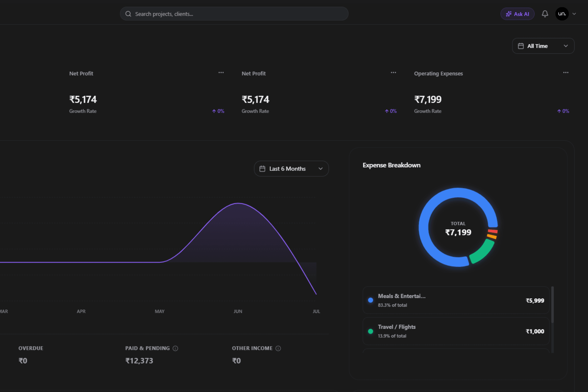The height and width of the screenshot is (392, 588).
Task: Click the info icon next to Other Income
Action: click(278, 348)
